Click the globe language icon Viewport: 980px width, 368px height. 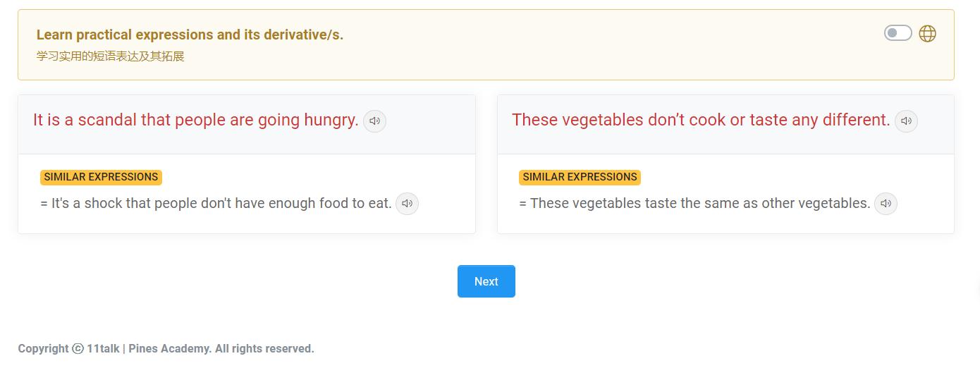pyautogui.click(x=928, y=34)
